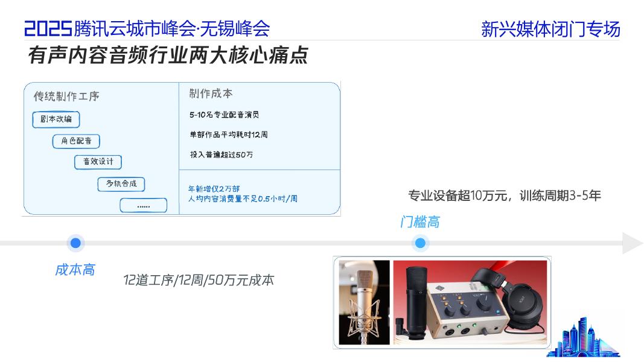Click the 新兴媒体闭门专场 header text
The width and height of the screenshot is (644, 362).
click(x=550, y=29)
